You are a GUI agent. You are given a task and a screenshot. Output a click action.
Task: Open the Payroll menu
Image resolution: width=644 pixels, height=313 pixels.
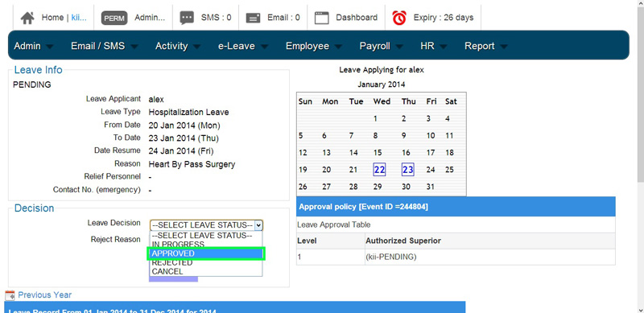click(381, 46)
